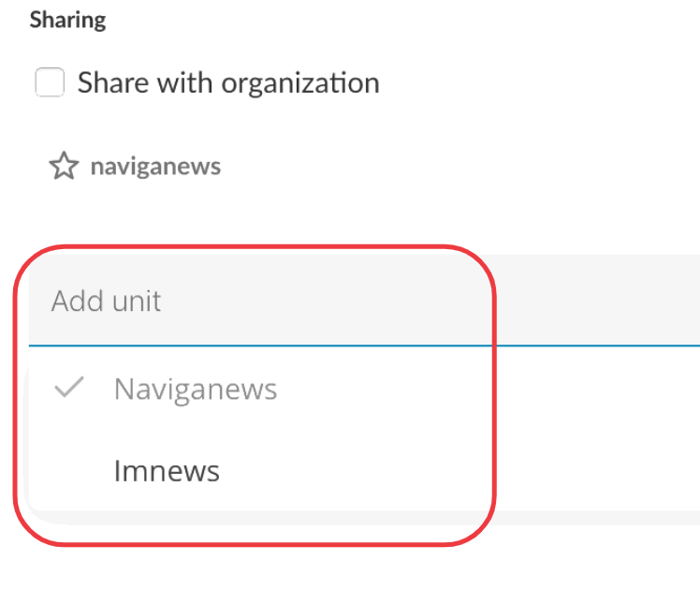Screen dimensions: 700x605
Task: Click the star icon beside naviganews
Action: (63, 168)
